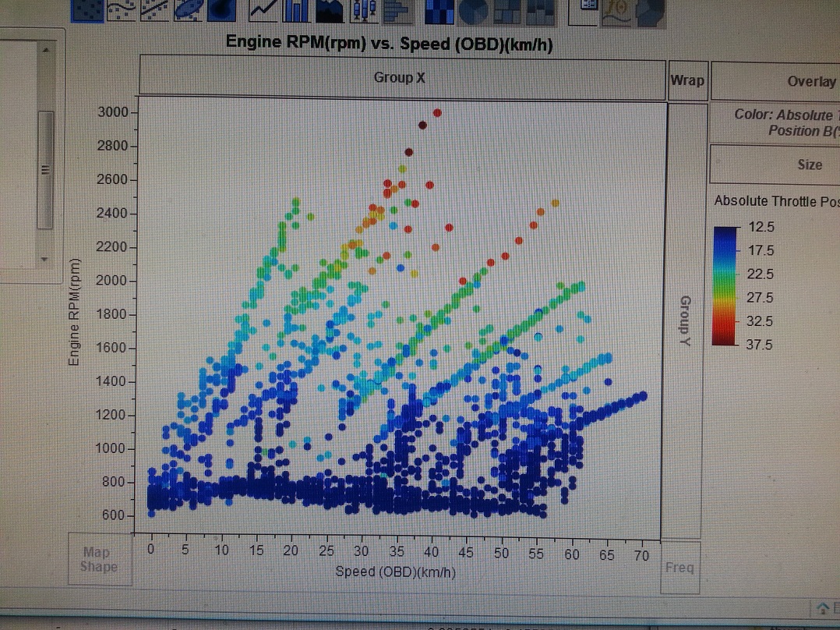
Task: Select the Box Plot icon
Action: 365,9
